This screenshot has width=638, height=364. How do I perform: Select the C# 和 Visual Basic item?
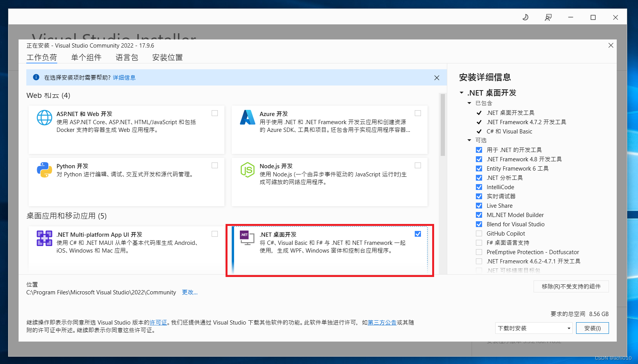(510, 132)
